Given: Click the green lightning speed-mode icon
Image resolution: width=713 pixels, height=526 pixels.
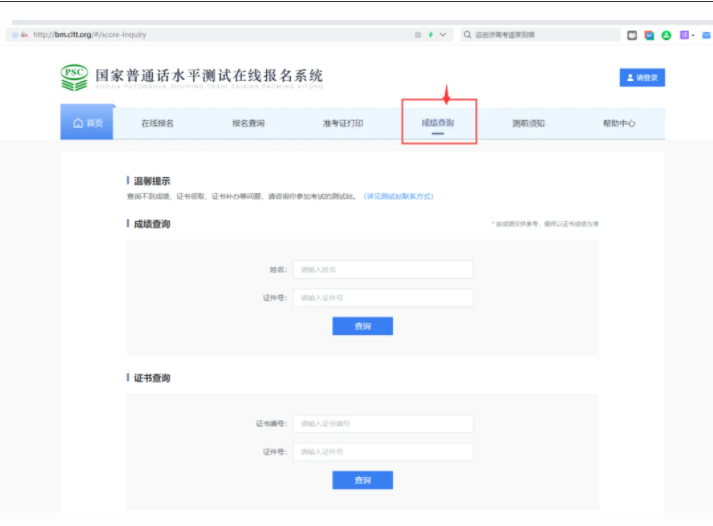Looking at the screenshot, I should 430,34.
